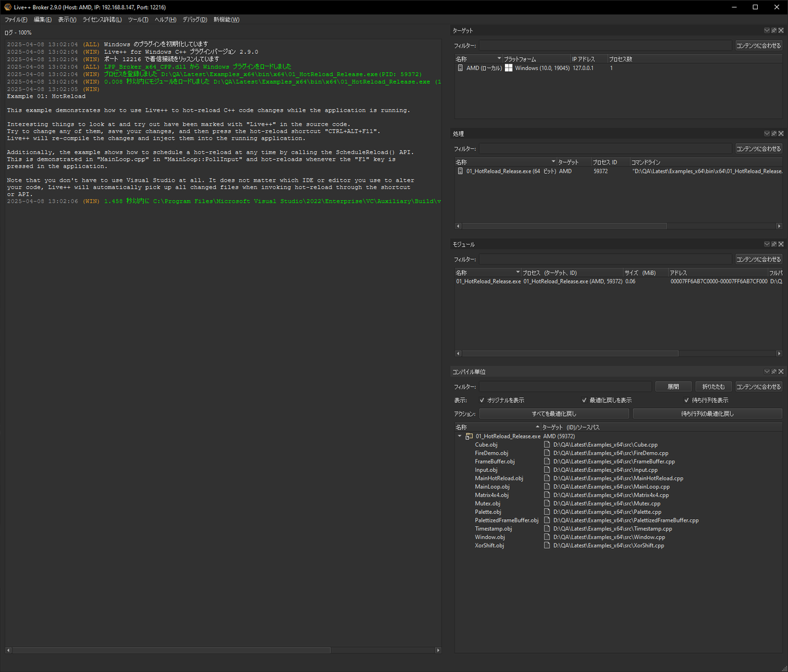Click the 01_HotReload_Release.exe process icon in 処理 list

point(460,171)
